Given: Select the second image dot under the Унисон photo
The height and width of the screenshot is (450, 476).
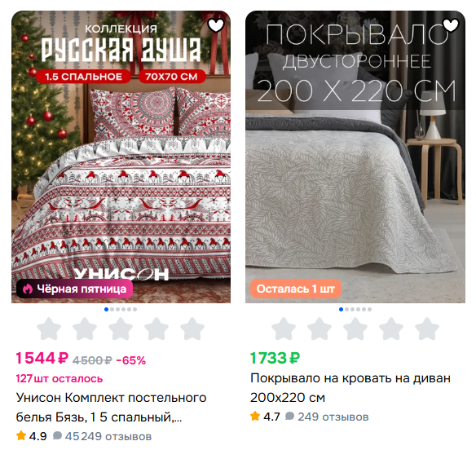Looking at the screenshot, I should 112,310.
